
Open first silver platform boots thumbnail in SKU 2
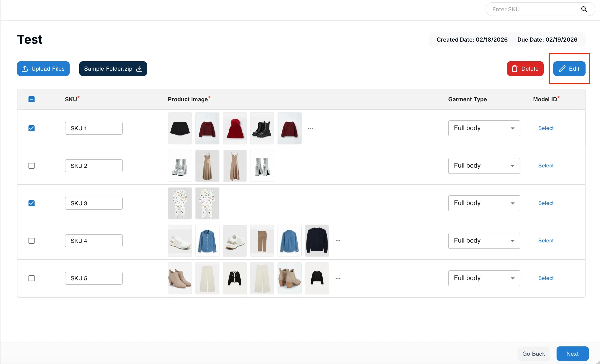[180, 166]
